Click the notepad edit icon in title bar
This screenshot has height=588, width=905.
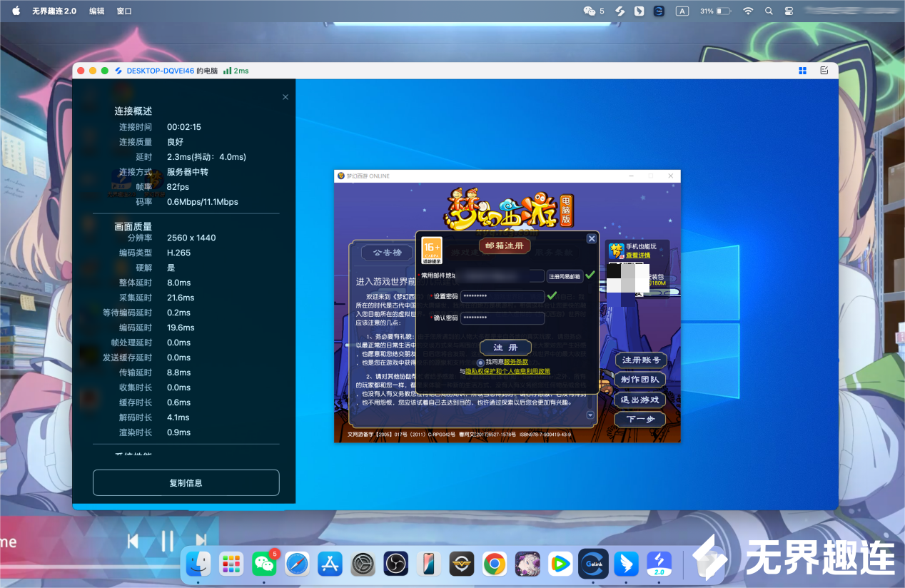click(x=824, y=71)
